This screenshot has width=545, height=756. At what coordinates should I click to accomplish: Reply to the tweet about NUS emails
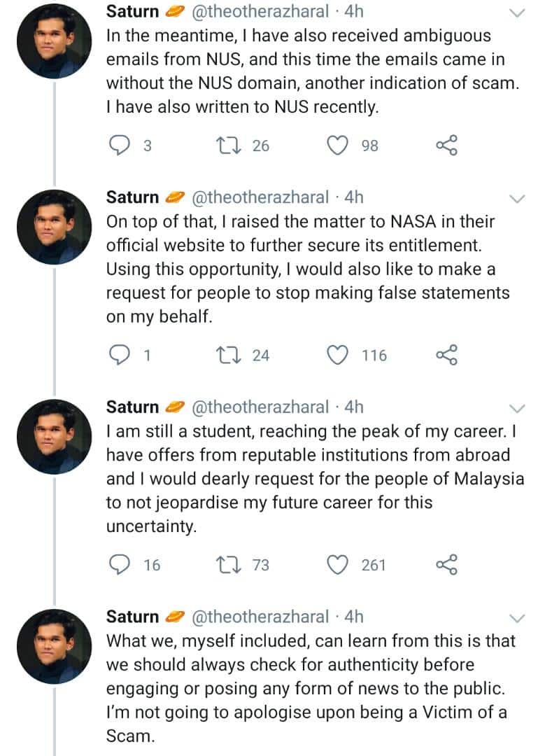(118, 145)
